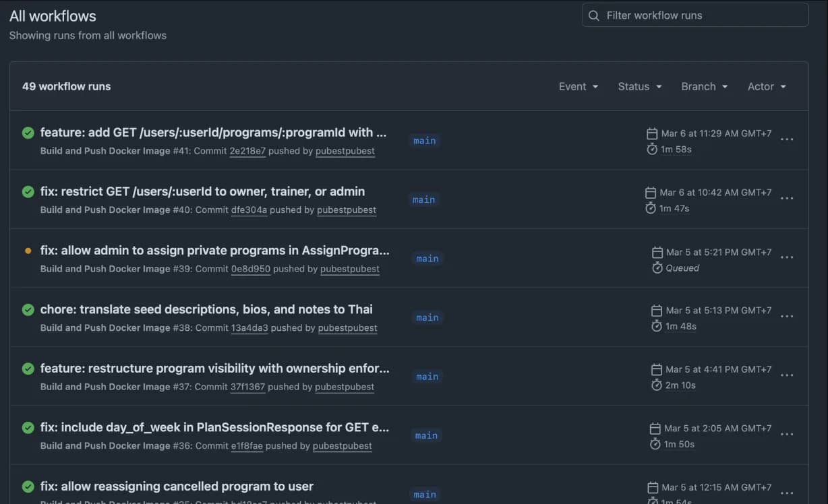
Task: Open the Status filter dropdown
Action: (640, 86)
